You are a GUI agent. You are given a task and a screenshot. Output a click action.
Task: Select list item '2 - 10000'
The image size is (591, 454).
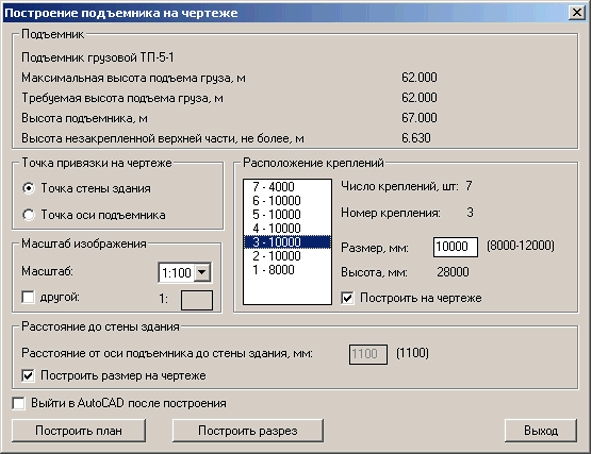click(287, 256)
